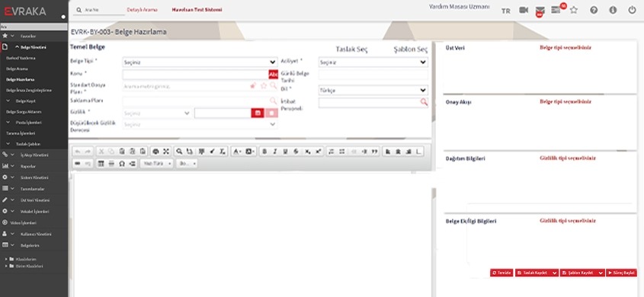Click the İtibat Personeli search magnifier

pos(424,102)
